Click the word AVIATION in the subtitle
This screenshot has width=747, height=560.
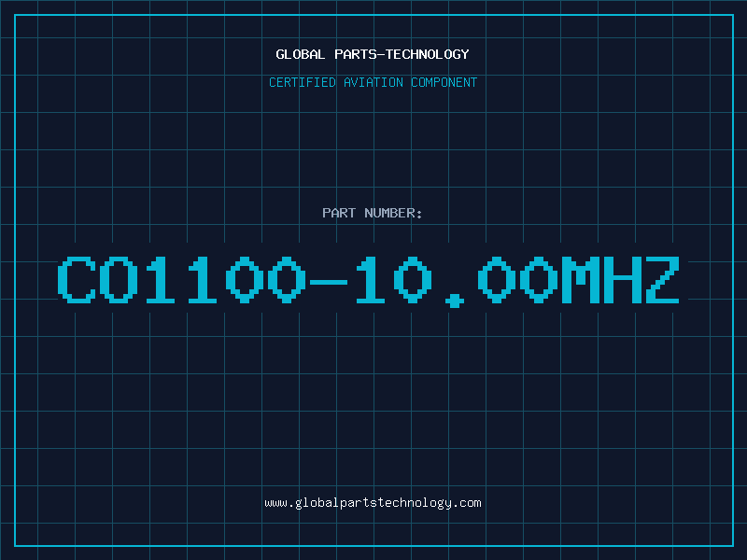(x=373, y=82)
